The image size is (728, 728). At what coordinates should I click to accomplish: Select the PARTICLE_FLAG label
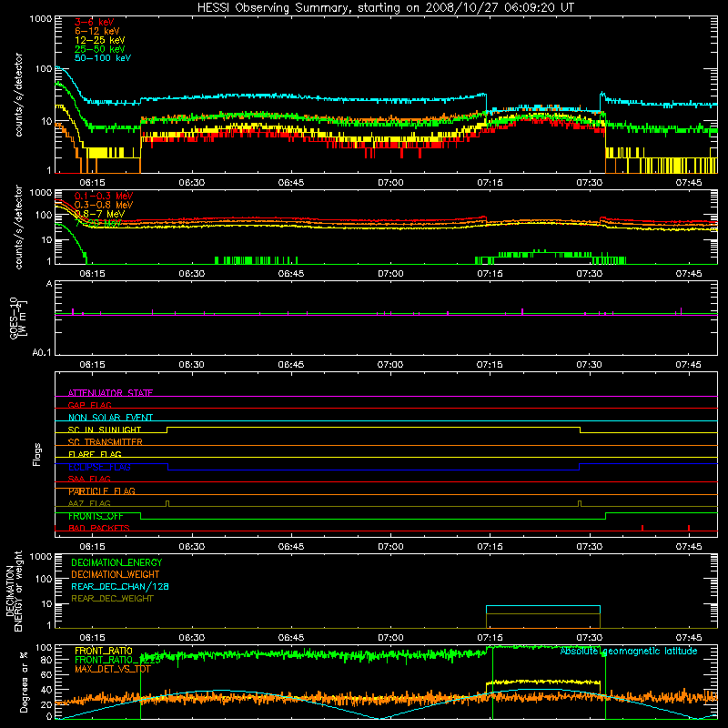102,491
